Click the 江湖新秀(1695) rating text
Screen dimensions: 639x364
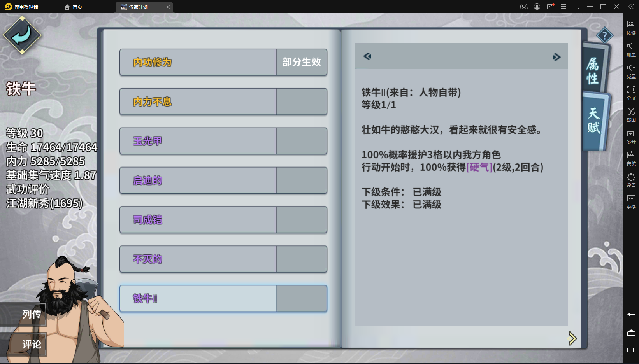(x=44, y=203)
